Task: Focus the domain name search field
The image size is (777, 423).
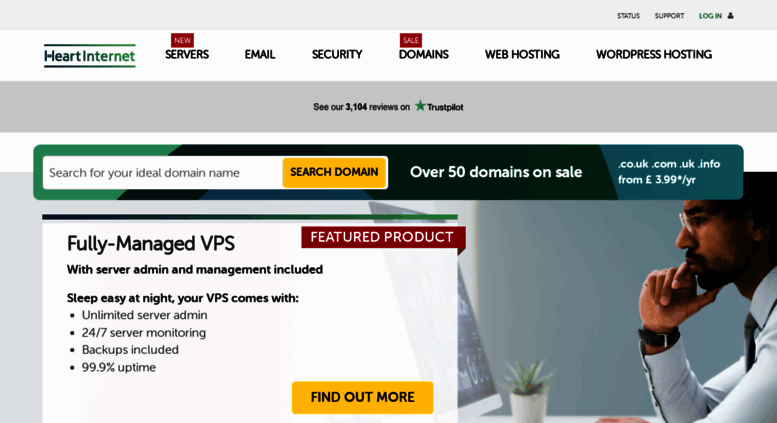Action: (163, 172)
